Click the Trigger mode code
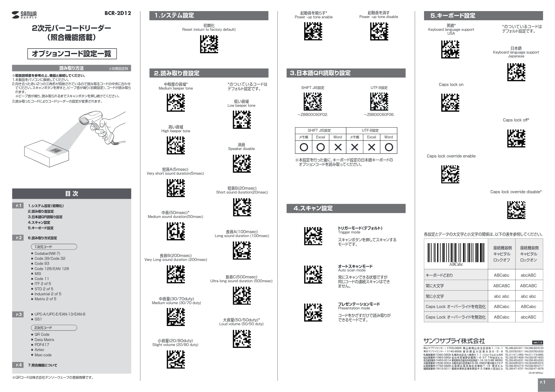This screenshot has width=555, height=392. 313,236
